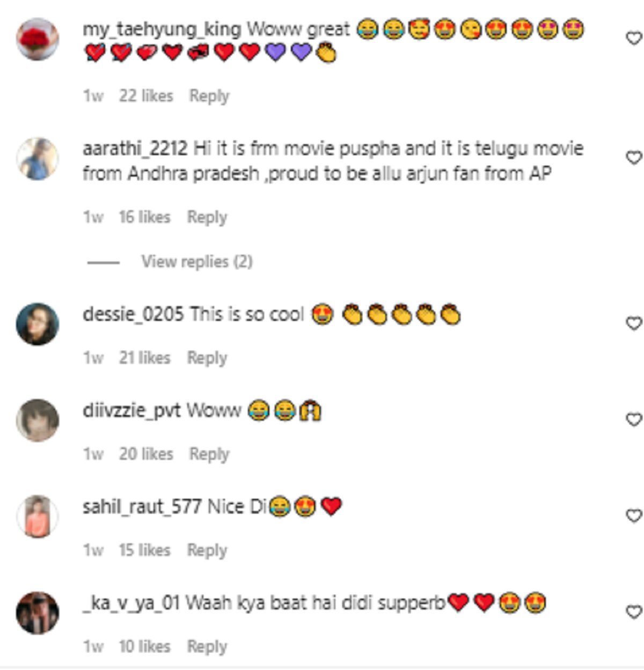Image resolution: width=644 pixels, height=670 pixels.
Task: Like my_taehyung_king's comment with heart icon
Action: pyautogui.click(x=634, y=38)
